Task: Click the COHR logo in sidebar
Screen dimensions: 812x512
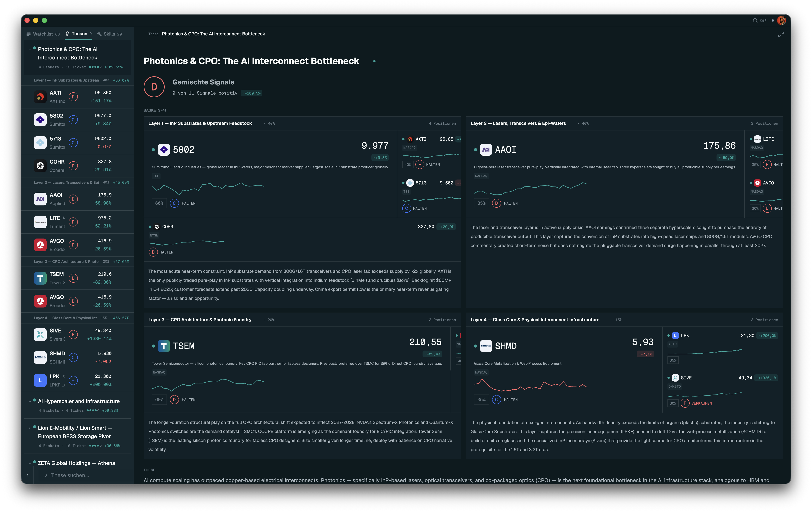Action: pos(40,166)
